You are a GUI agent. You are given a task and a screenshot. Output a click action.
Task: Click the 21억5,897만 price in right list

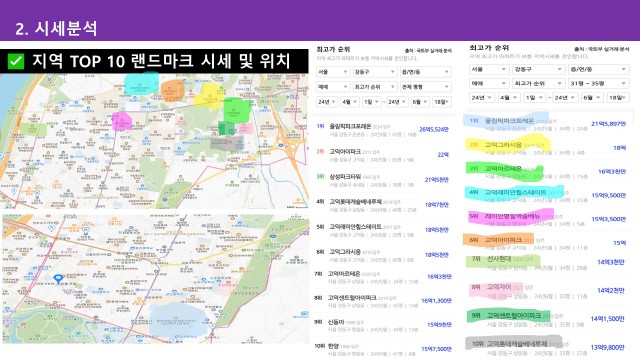tap(608, 124)
